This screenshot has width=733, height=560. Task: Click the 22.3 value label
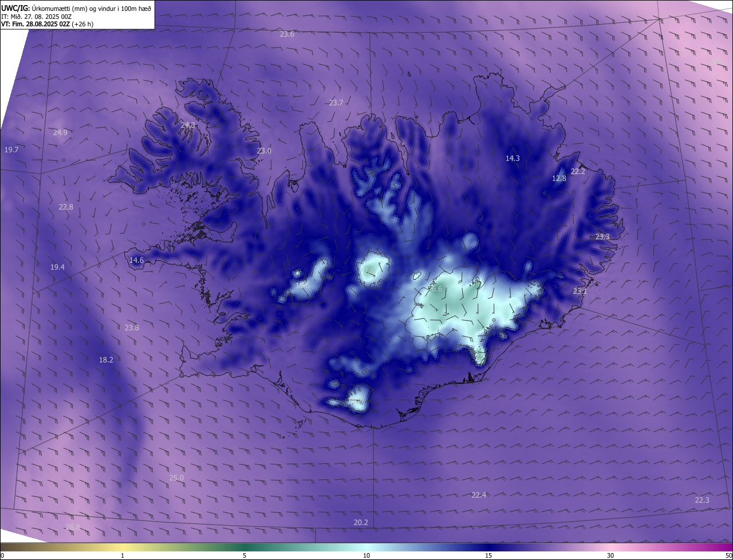702,500
